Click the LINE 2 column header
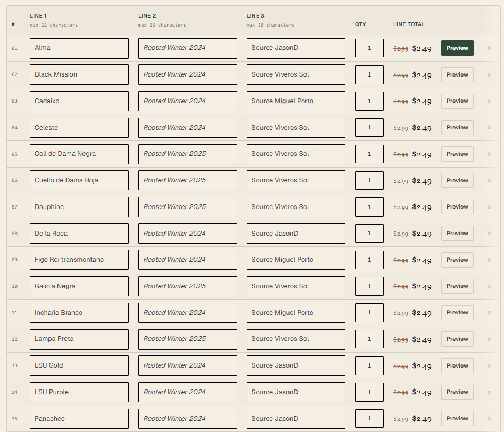 tap(147, 16)
